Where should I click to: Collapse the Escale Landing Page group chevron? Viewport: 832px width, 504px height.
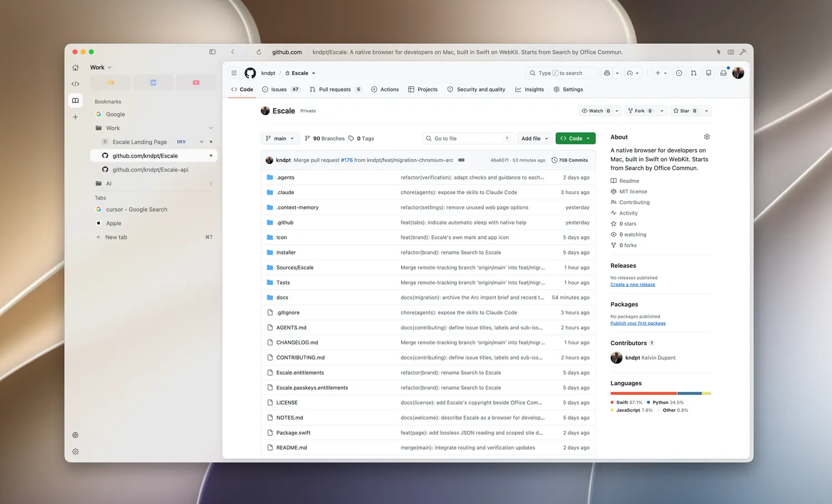(x=201, y=142)
